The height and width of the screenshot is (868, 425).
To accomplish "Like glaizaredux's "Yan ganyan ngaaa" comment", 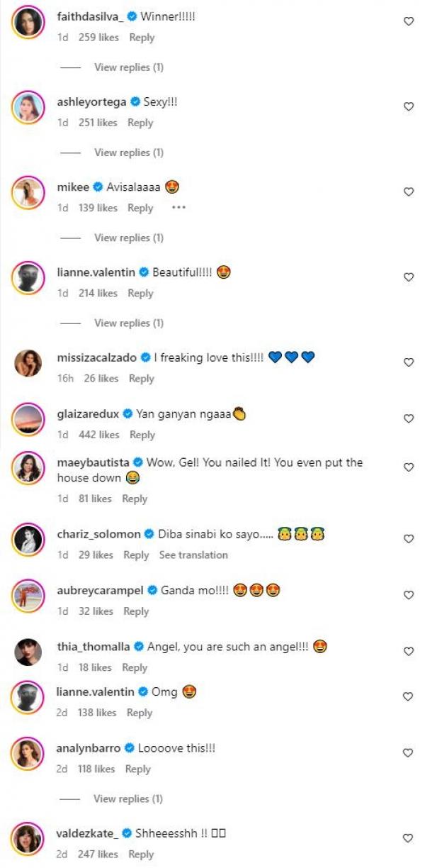I will 408,419.
